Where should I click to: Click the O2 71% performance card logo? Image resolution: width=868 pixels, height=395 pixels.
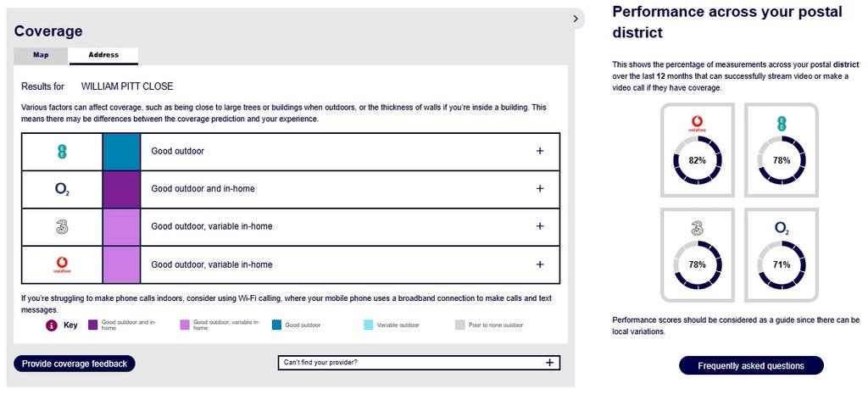tap(781, 228)
